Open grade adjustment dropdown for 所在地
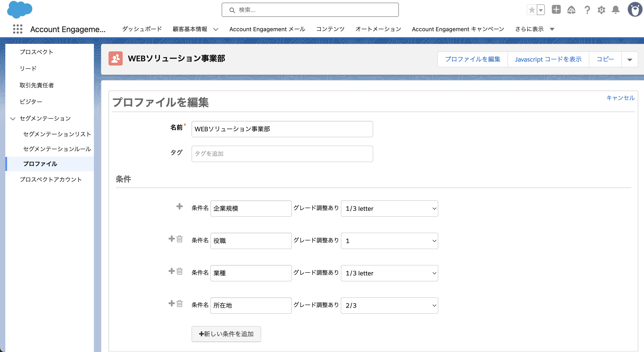 [x=389, y=305]
